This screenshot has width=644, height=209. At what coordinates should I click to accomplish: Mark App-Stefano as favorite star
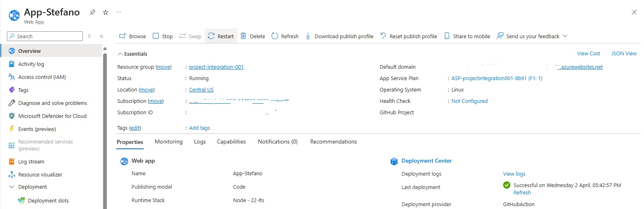[x=106, y=12]
